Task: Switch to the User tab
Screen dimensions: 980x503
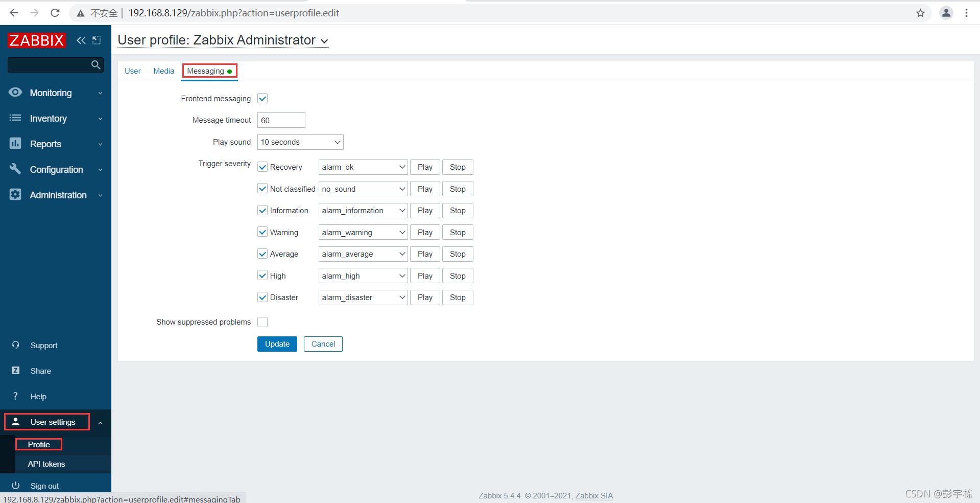Action: pyautogui.click(x=133, y=71)
